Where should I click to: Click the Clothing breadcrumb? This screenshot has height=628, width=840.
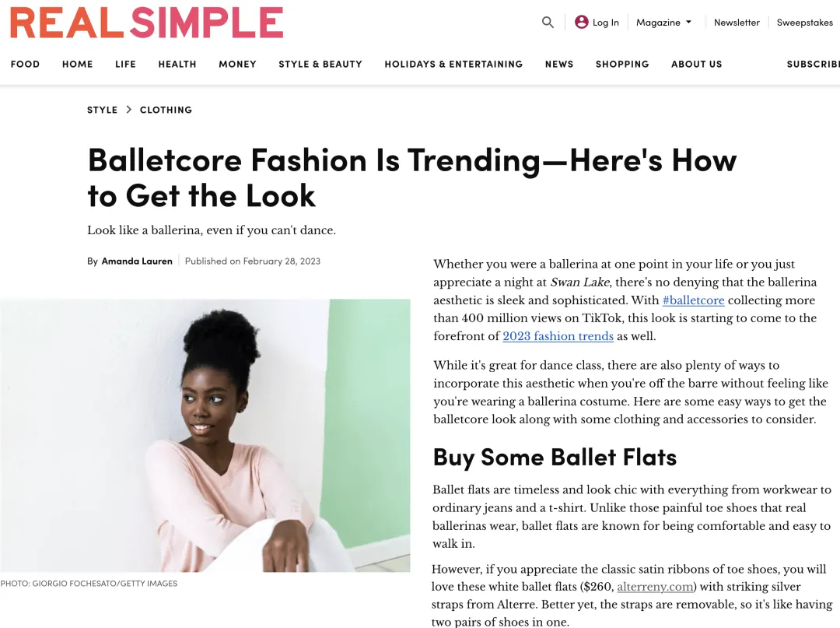point(166,110)
